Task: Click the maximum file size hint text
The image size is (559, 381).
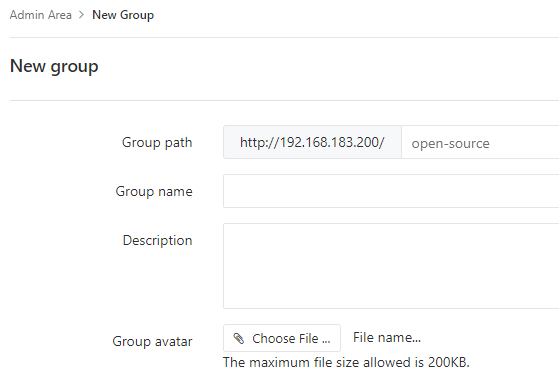Action: tap(346, 362)
